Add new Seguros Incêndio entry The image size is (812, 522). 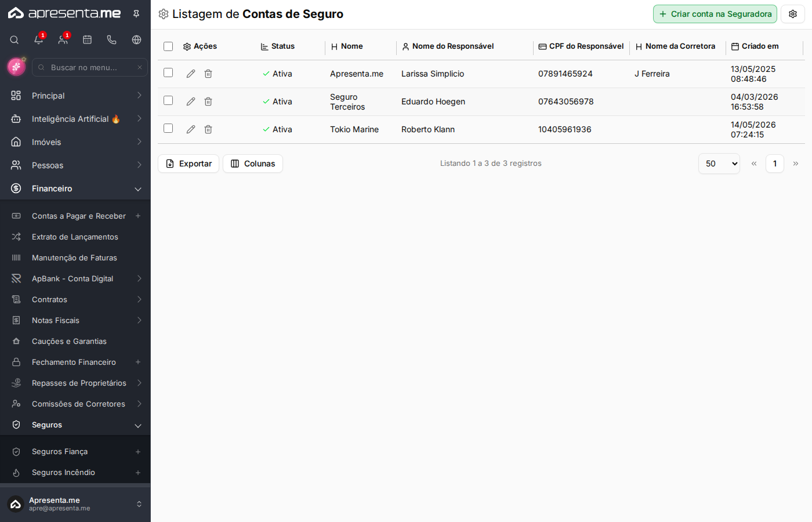coord(138,473)
